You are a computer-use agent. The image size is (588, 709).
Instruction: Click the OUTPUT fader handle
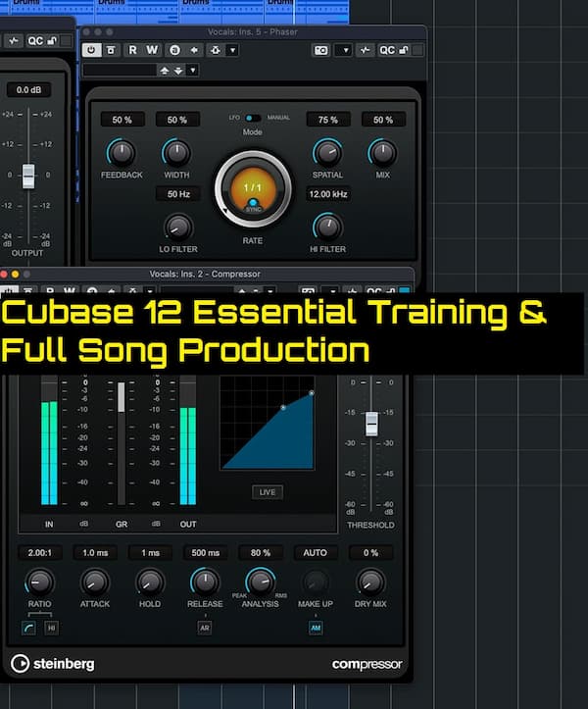pos(28,176)
